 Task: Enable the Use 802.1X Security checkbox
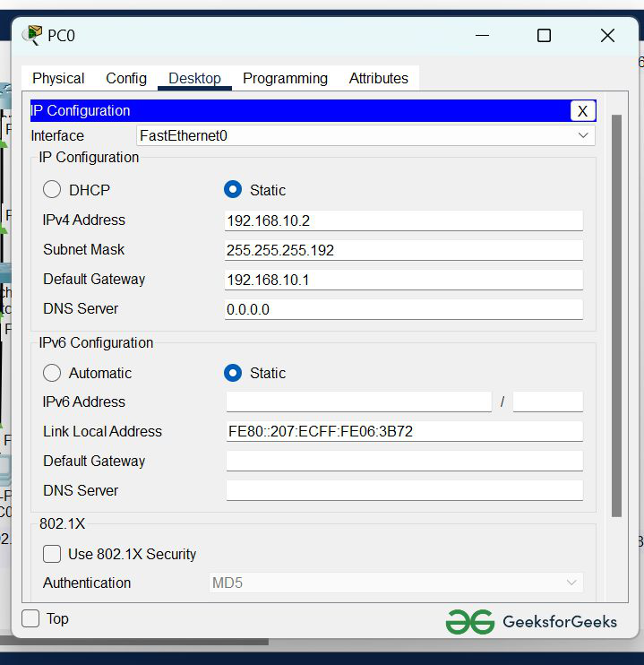(x=53, y=554)
